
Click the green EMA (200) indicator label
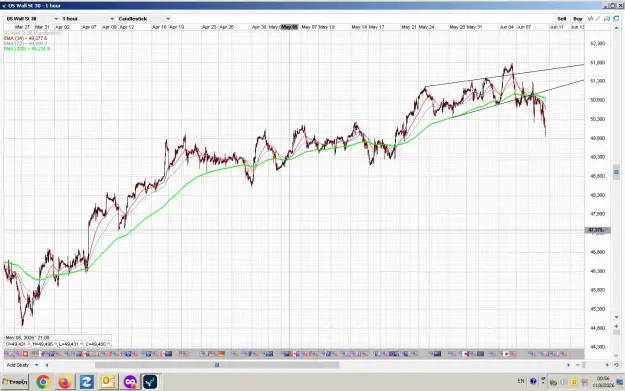(x=27, y=49)
